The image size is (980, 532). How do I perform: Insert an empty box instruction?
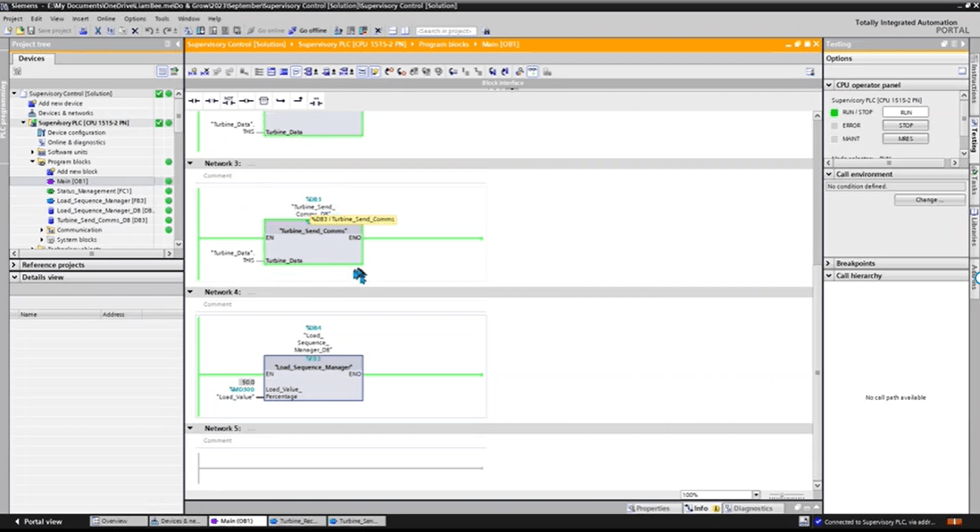pos(263,101)
